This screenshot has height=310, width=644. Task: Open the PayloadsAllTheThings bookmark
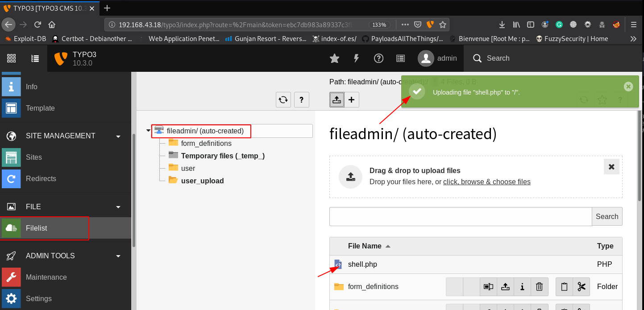(x=402, y=39)
